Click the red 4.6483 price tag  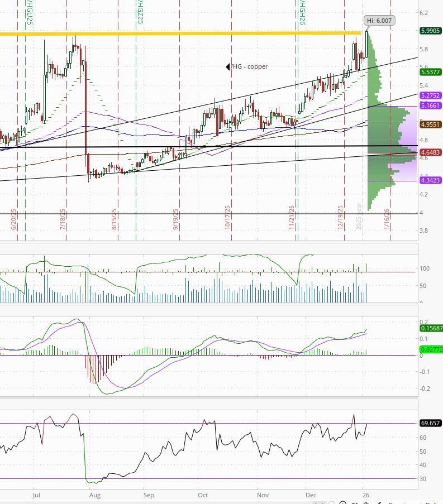(x=430, y=152)
